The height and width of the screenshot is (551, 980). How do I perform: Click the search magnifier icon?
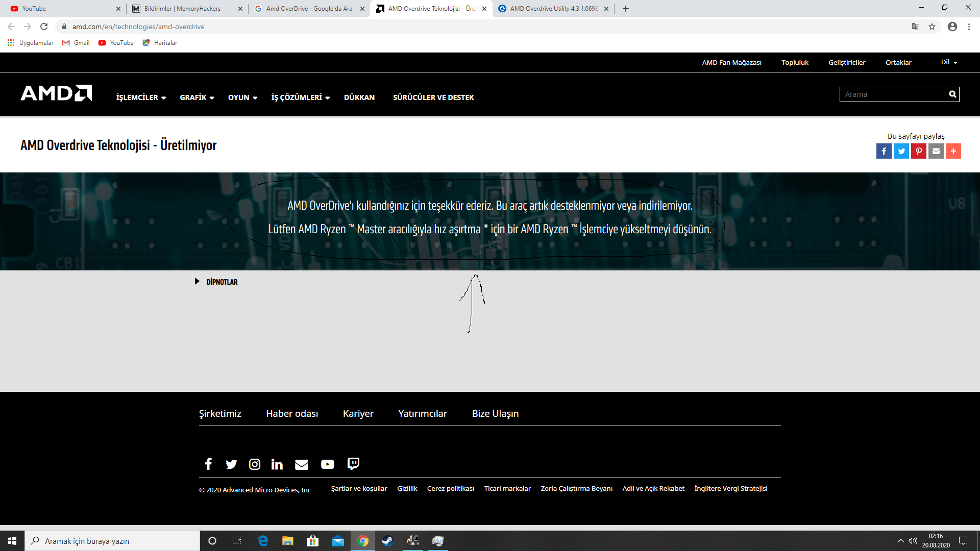point(952,94)
